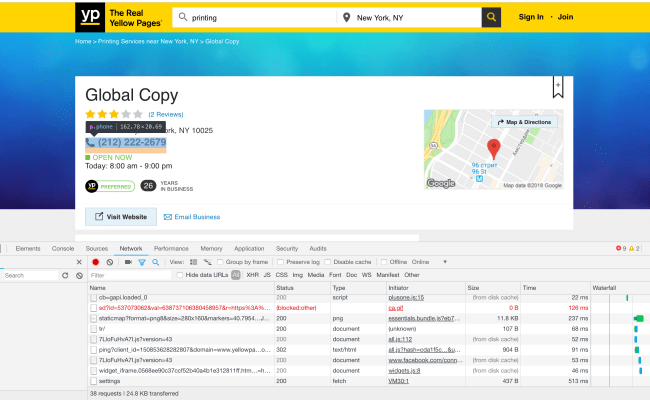Screen dimensions: 650x400
Task: Sort by Time column header
Action: click(x=555, y=288)
